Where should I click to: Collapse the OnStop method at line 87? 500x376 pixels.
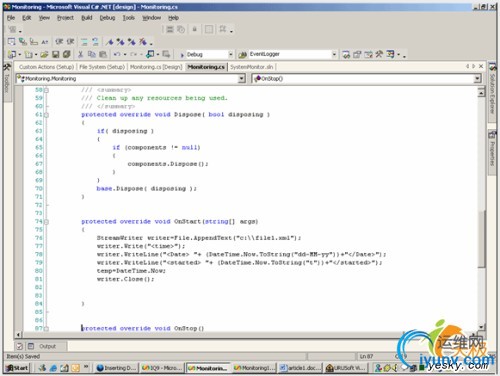pos(47,329)
